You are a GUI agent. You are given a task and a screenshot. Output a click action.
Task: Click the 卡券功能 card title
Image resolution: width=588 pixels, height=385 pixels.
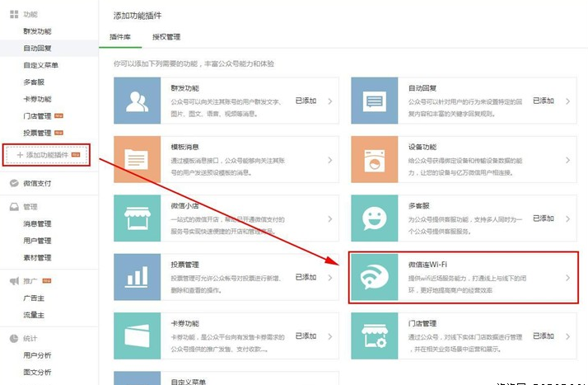pyautogui.click(x=184, y=323)
